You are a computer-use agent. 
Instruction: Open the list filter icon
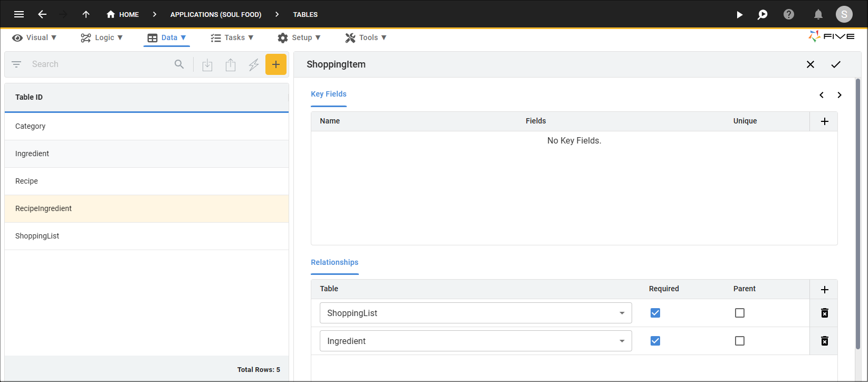(16, 64)
